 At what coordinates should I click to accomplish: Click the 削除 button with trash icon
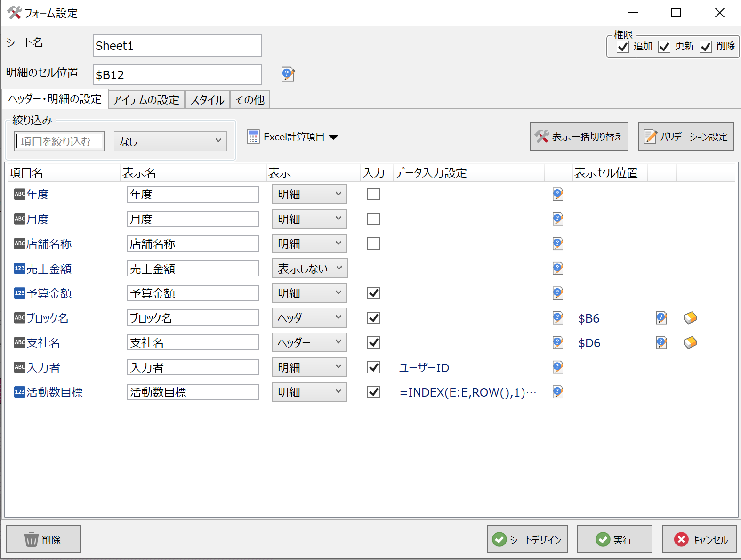(43, 539)
